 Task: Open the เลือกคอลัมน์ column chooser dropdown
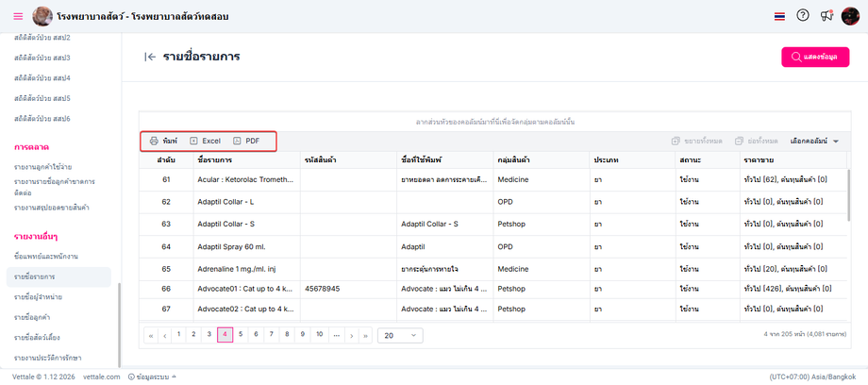tap(814, 141)
